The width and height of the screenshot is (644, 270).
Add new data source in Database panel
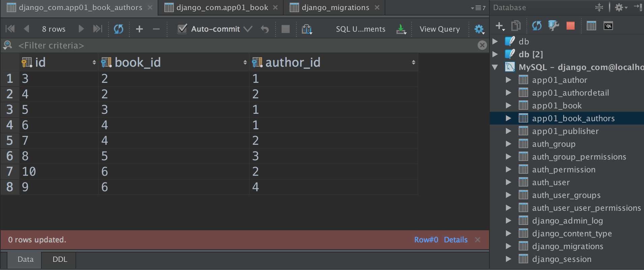pos(500,26)
